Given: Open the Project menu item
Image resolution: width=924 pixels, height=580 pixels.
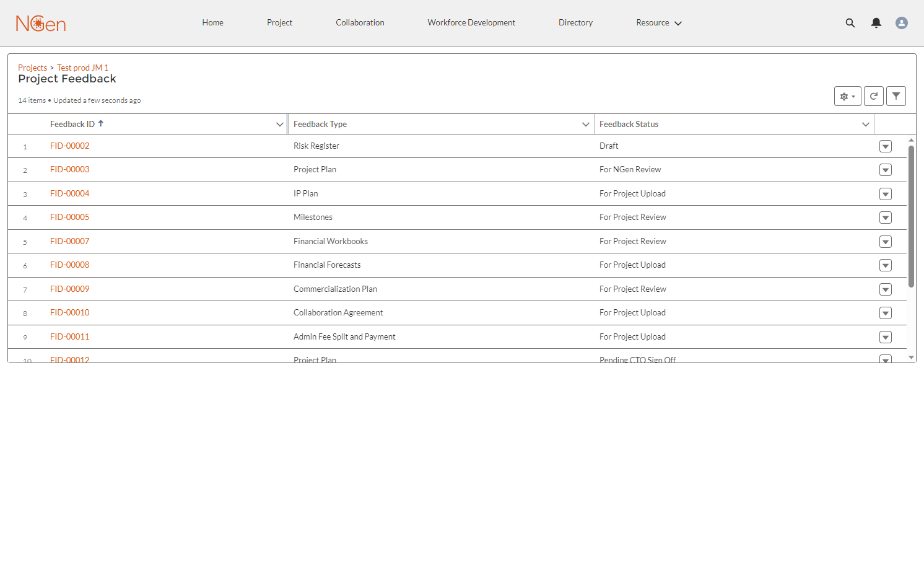Looking at the screenshot, I should [279, 23].
